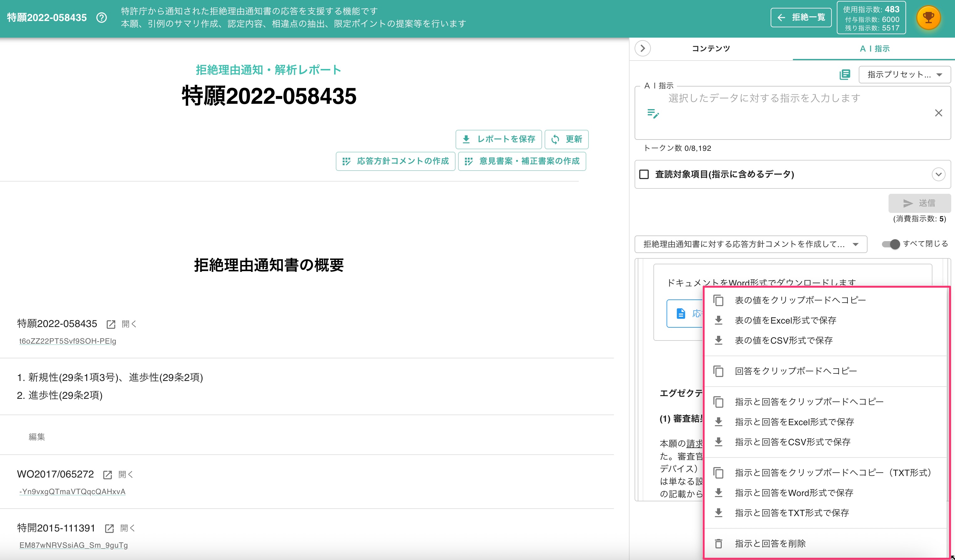Open link t6oZZ22PT5Svf9SOH-PEIg
This screenshot has width=955, height=560.
click(x=68, y=341)
